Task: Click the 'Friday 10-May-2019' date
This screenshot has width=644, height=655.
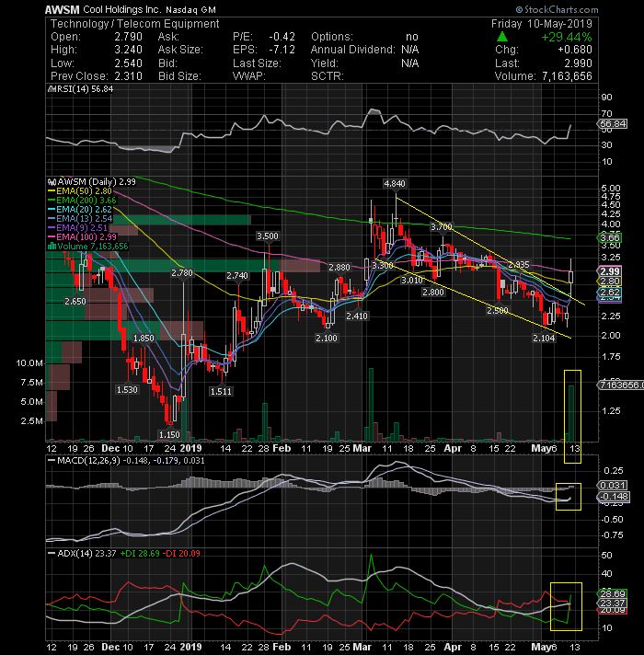Action: pyautogui.click(x=542, y=23)
